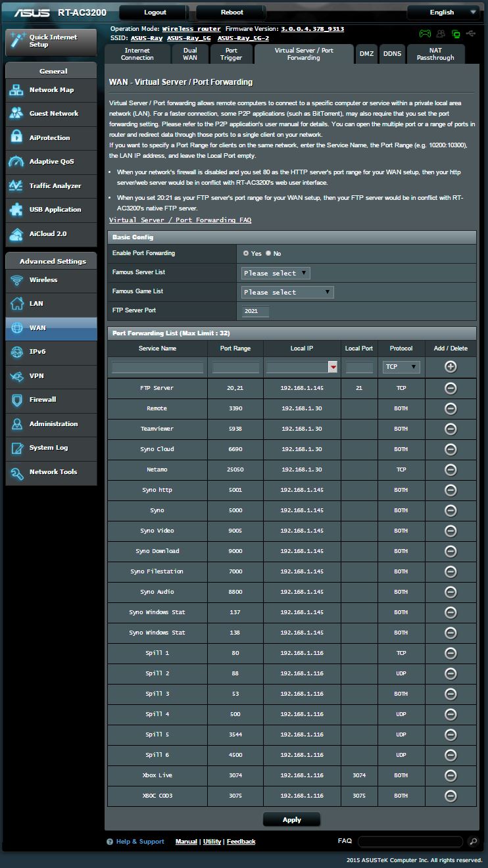Open the Utility link in footer

pos(212,842)
